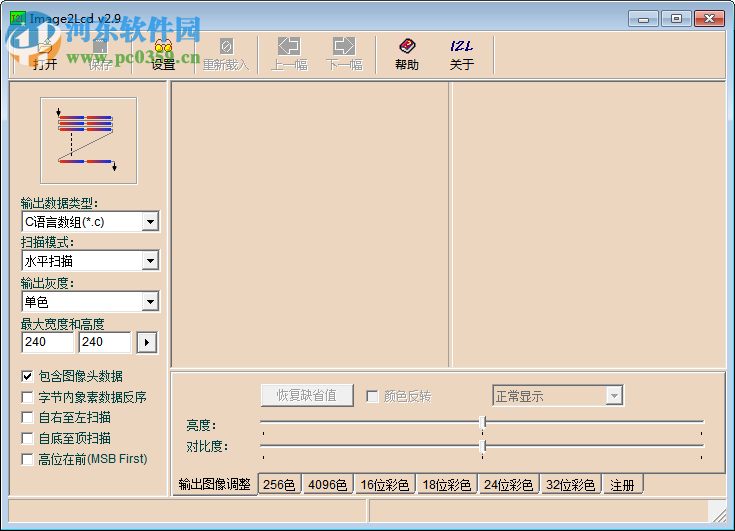Minimize the Image2Lcd window
This screenshot has width=735, height=531.
click(x=644, y=19)
